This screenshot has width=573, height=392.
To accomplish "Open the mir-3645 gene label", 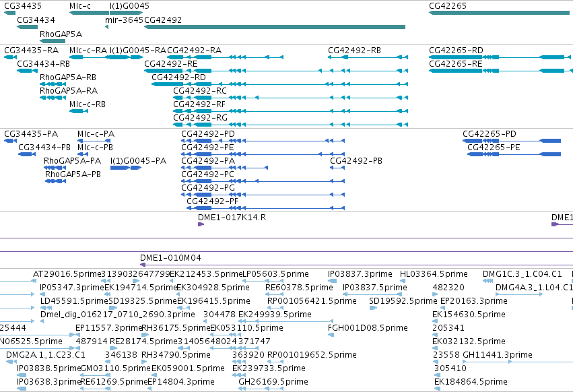I will pos(124,20).
